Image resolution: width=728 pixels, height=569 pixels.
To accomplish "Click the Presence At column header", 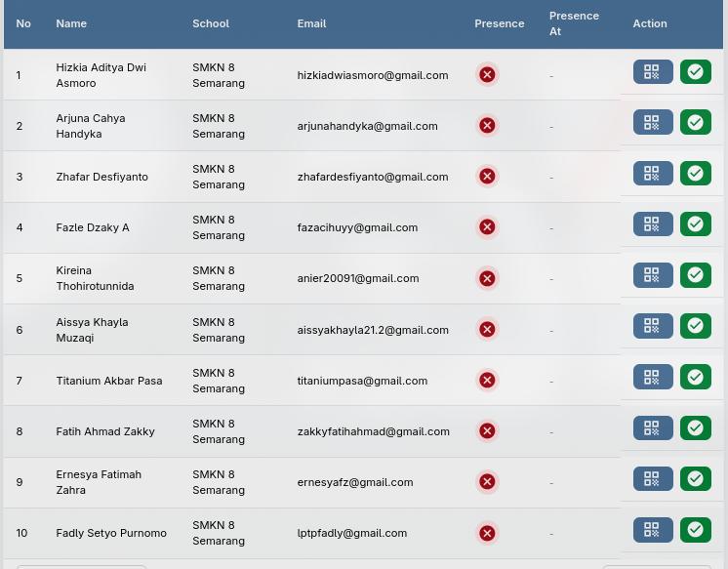I will 574,23.
